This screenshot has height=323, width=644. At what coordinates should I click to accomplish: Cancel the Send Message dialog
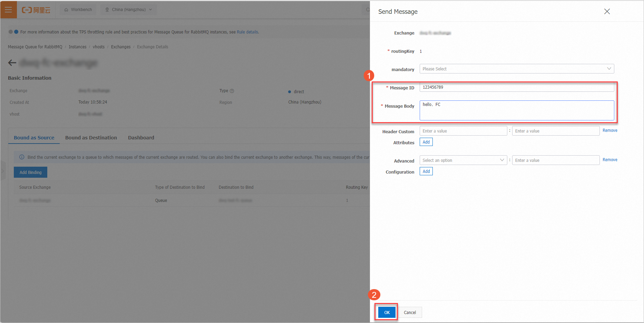pyautogui.click(x=410, y=312)
